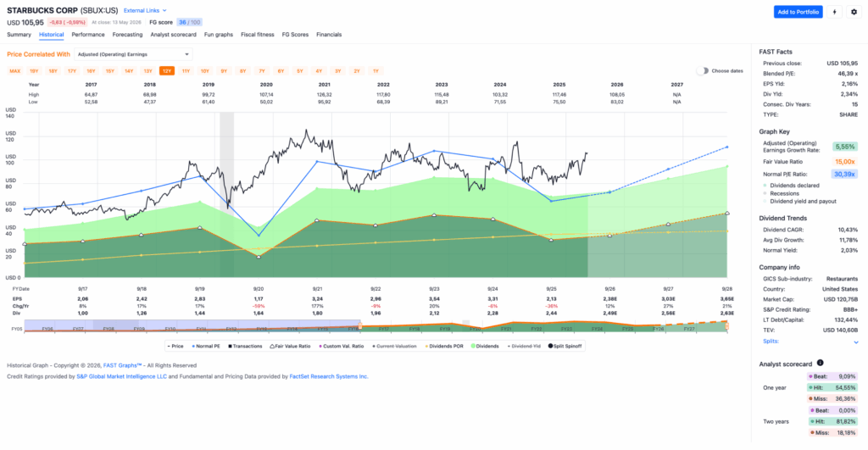Show the disabled Dividend Yld series
Screen dimensions: 868x450
[524, 346]
